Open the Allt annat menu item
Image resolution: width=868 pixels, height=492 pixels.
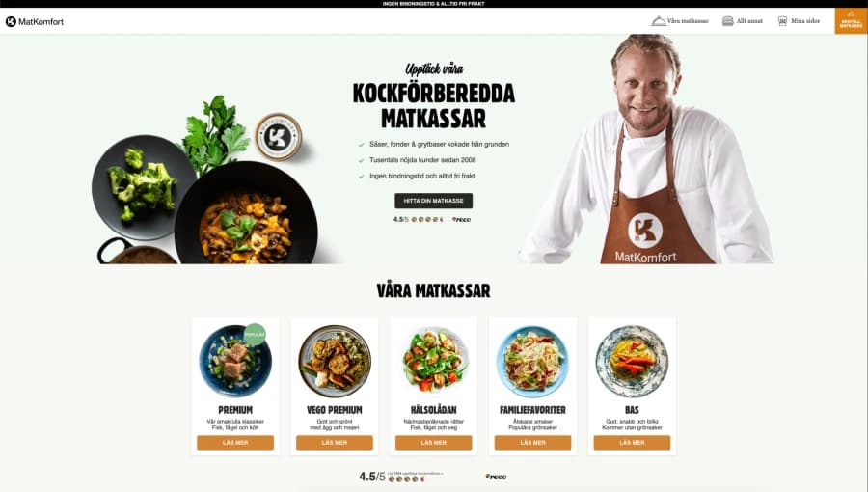(x=749, y=21)
